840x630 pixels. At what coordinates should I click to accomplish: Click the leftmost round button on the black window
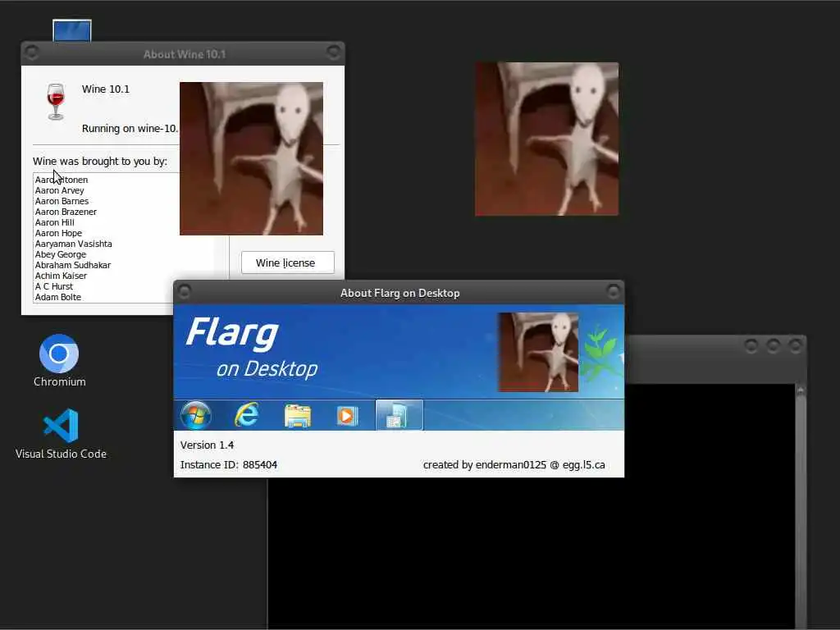click(751, 346)
